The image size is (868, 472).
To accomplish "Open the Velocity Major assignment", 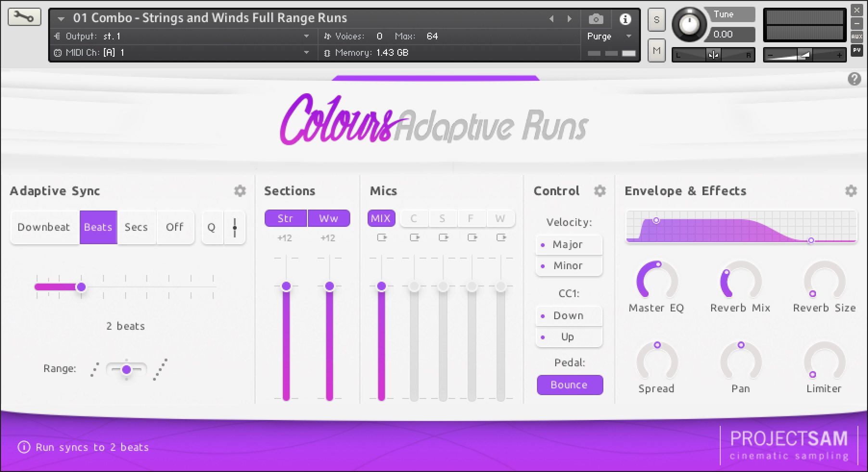I will click(569, 245).
